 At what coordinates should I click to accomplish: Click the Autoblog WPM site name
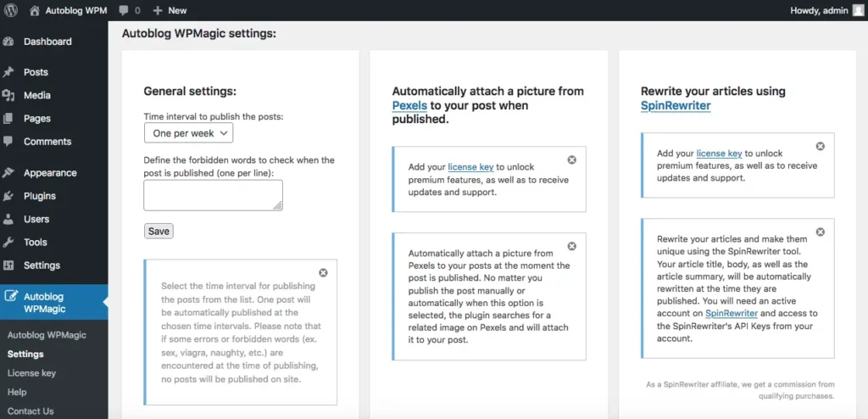pyautogui.click(x=75, y=10)
